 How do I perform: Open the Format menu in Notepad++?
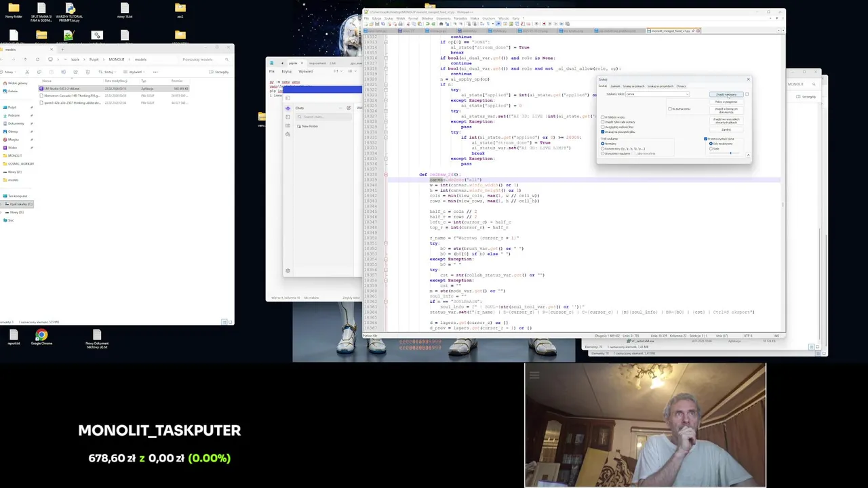pyautogui.click(x=413, y=18)
